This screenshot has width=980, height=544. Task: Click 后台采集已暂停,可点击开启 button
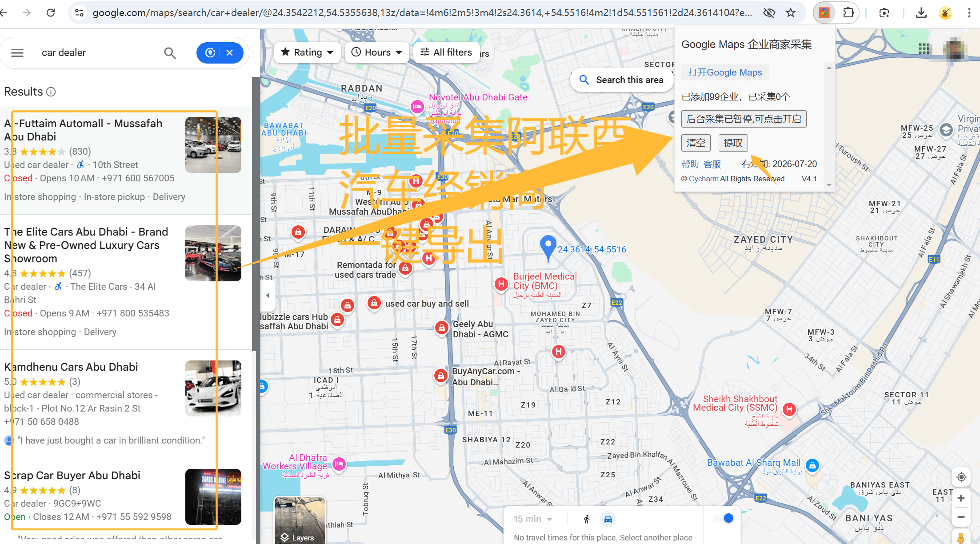(744, 119)
